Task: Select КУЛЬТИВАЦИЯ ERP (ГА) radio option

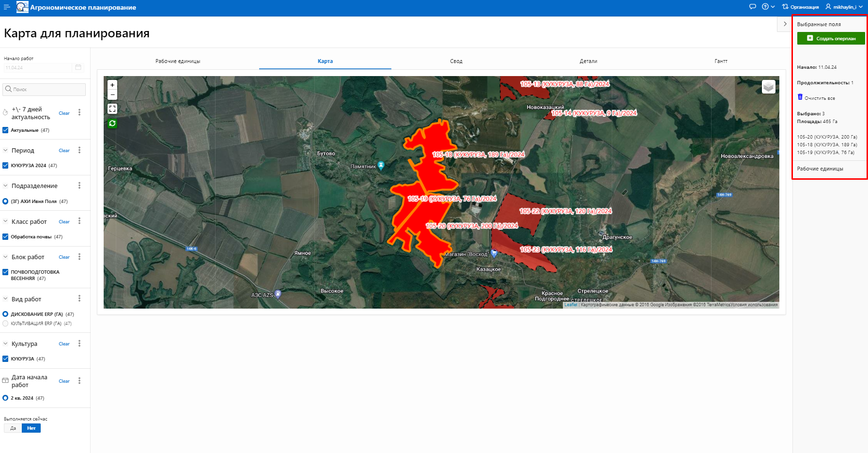Action: pyautogui.click(x=6, y=324)
